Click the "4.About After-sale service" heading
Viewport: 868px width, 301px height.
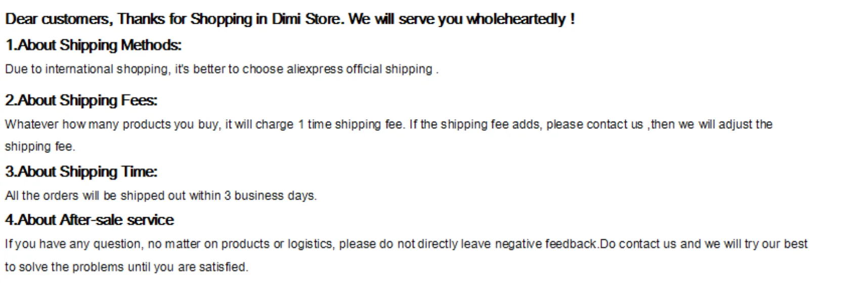coord(89,220)
